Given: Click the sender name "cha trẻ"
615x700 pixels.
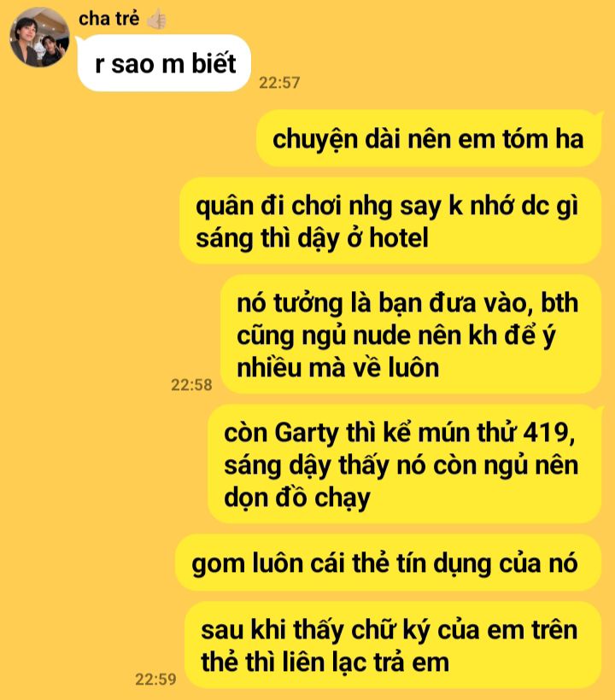Looking at the screenshot, I should 108,18.
